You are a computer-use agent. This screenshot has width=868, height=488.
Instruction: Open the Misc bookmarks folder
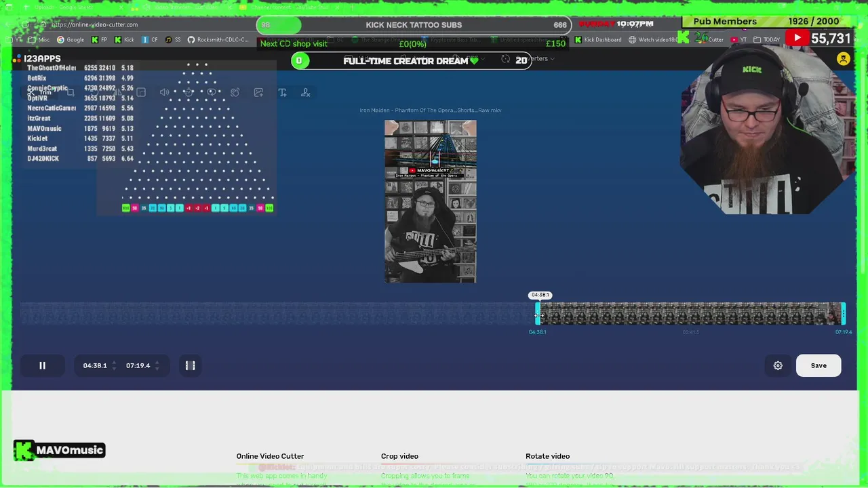click(40, 39)
